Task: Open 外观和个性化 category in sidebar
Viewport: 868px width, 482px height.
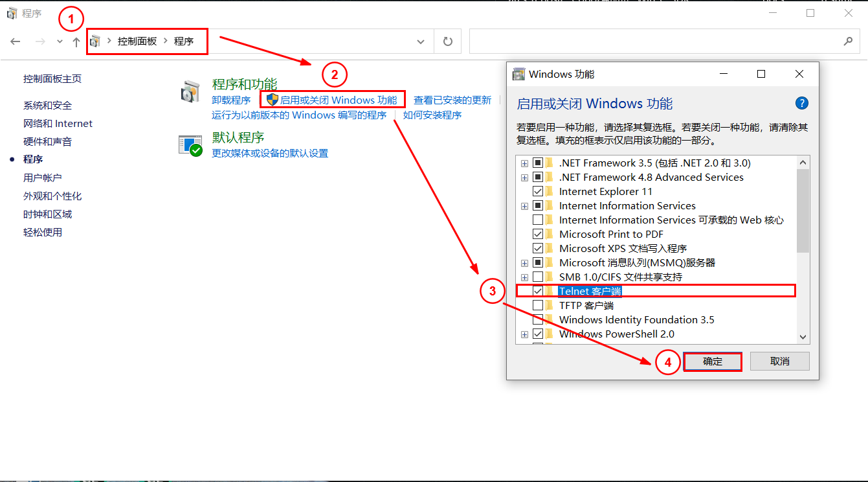Action: click(x=52, y=196)
